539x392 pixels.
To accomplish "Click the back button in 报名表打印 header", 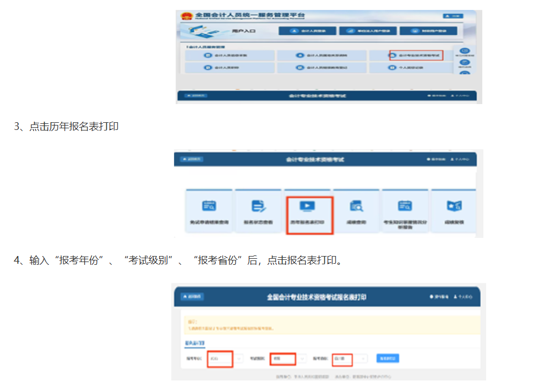I will (x=192, y=297).
